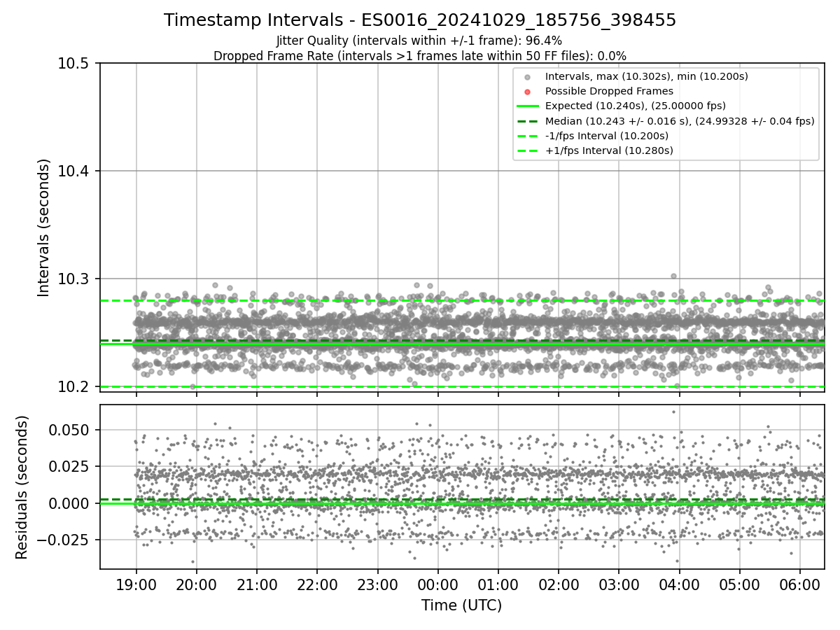The width and height of the screenshot is (840, 630).
Task: Click the 20:00 time tick label
Action: tap(196, 584)
